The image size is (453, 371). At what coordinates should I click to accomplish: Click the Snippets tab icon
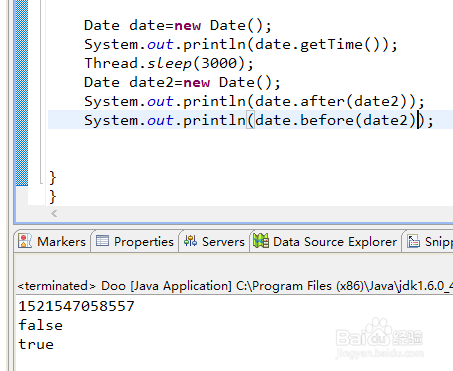(414, 241)
